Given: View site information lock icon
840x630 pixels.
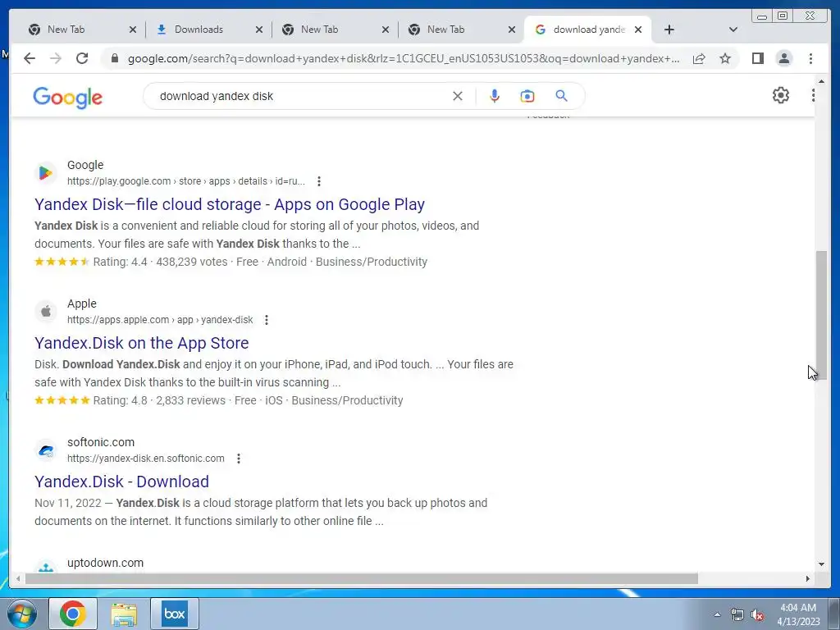Looking at the screenshot, I should pyautogui.click(x=114, y=58).
